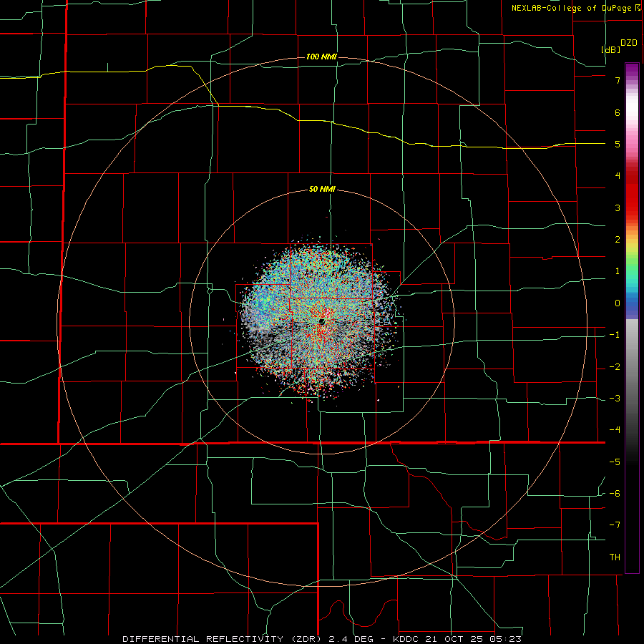Screen dimensions: 644x644
Task: Click the -5 value on the scale
Action: 615,462
